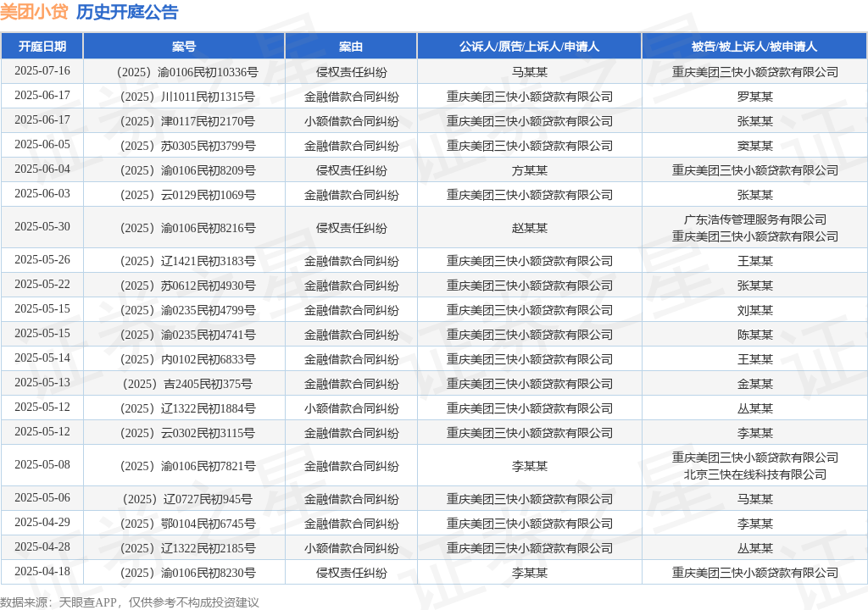868x610 pixels.
Task: Select case number 渝0106民初7821号
Action: [187, 466]
